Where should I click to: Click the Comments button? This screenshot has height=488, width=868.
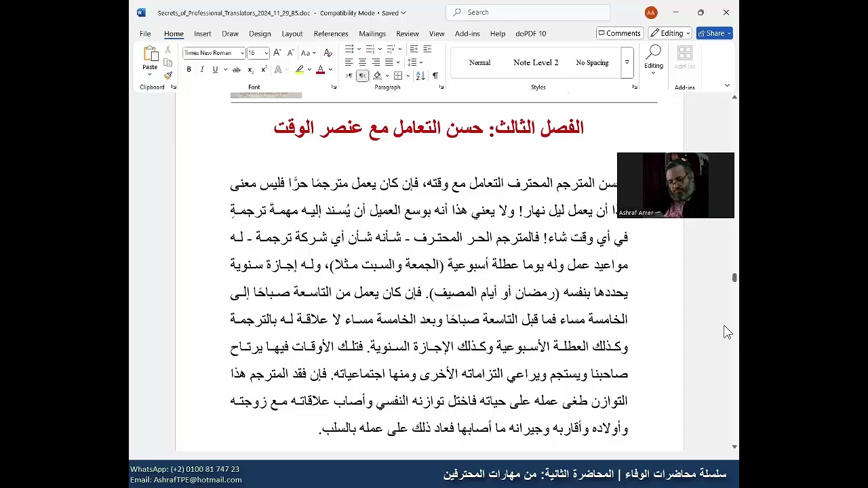coord(620,33)
